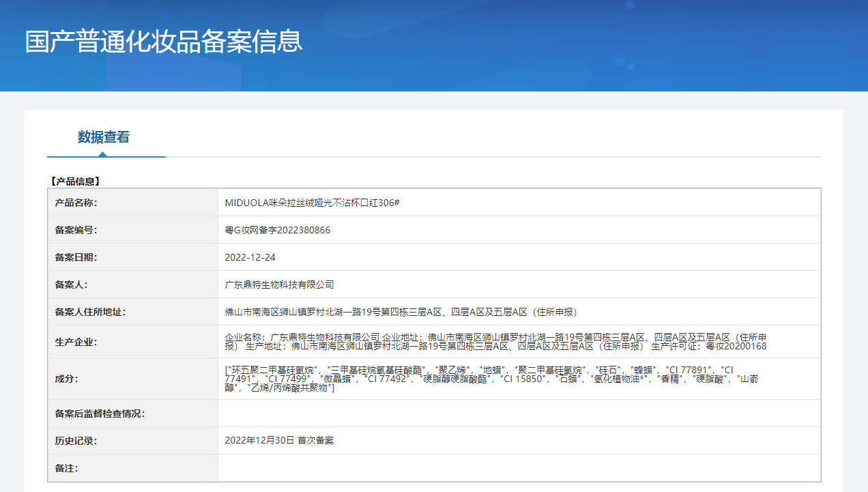The width and height of the screenshot is (868, 492).
Task: Select the ingredients list starting with 环五聚二甲基硅氧烷
Action: pos(492,379)
